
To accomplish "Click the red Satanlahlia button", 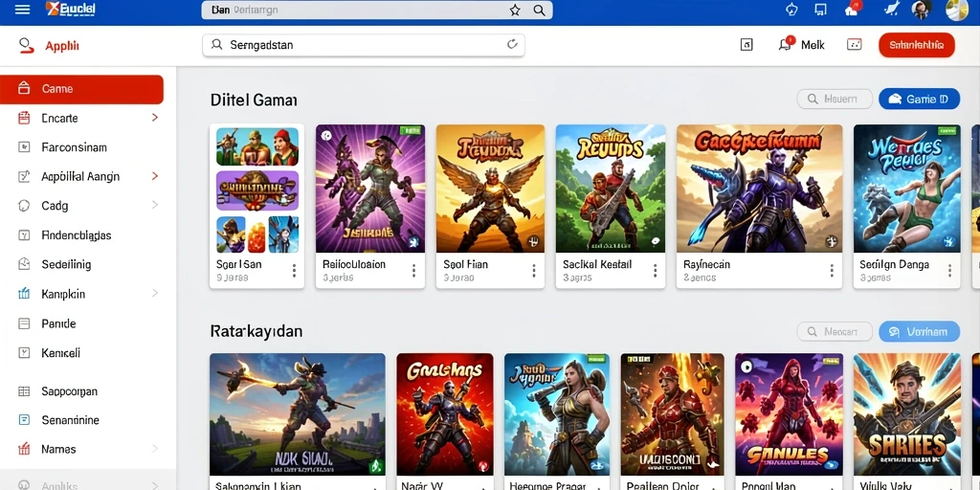I will pos(916,45).
